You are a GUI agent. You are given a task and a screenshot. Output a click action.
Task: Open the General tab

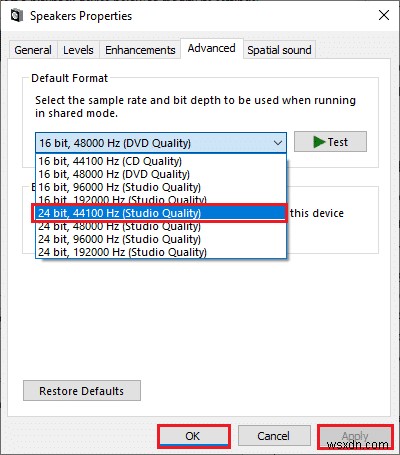[33, 50]
